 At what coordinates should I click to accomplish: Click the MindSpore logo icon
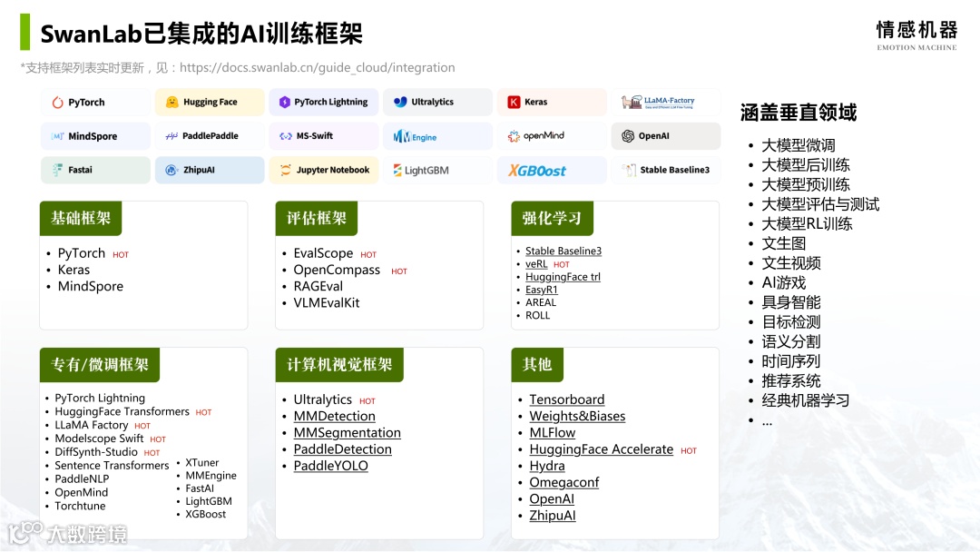(x=57, y=136)
